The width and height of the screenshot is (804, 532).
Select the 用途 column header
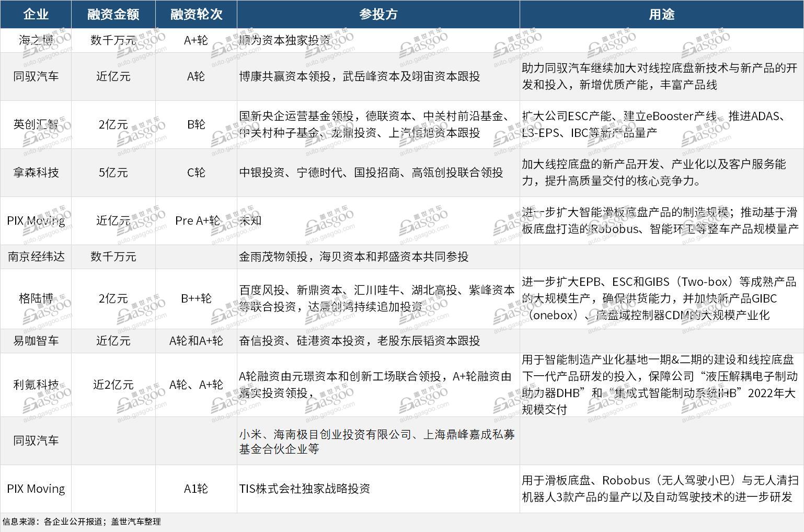[x=661, y=14]
